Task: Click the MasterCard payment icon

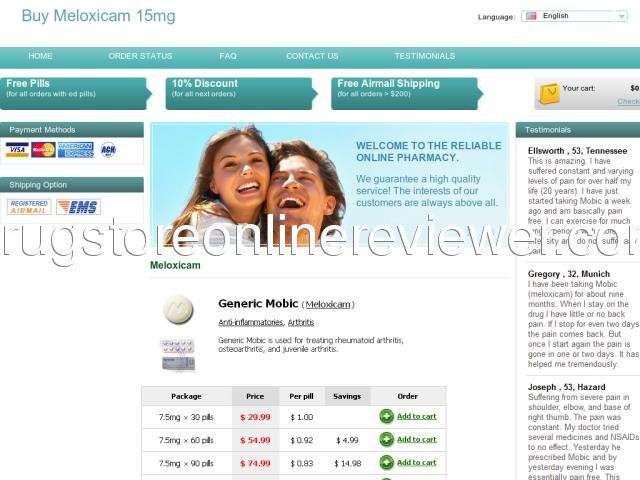Action: (43, 150)
